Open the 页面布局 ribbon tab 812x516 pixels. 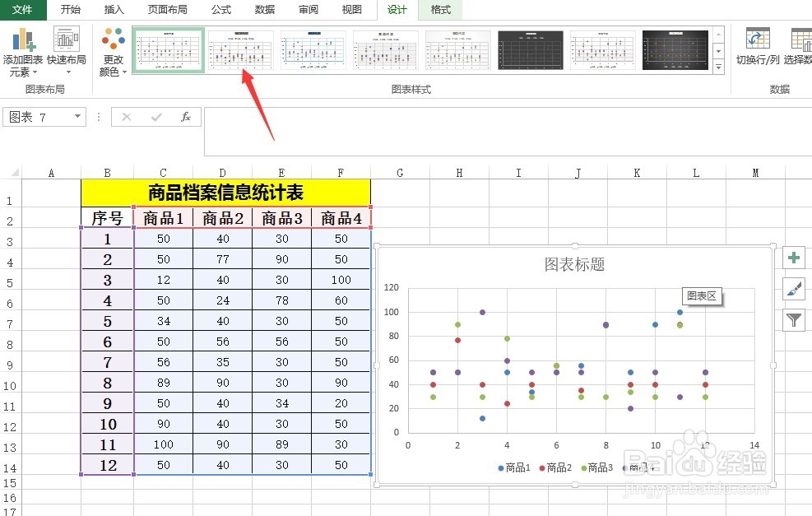[x=167, y=10]
